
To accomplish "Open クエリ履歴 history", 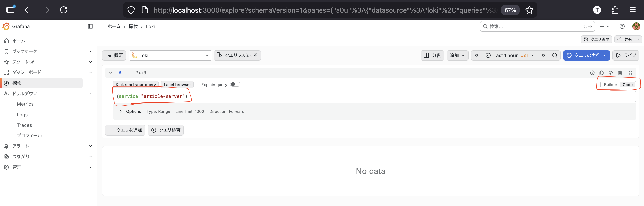I will (596, 39).
